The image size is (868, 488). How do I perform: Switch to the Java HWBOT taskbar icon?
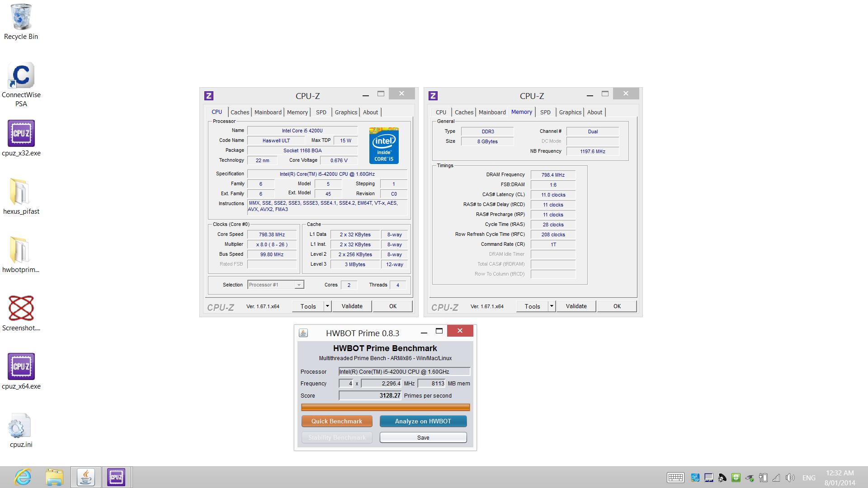tap(85, 477)
